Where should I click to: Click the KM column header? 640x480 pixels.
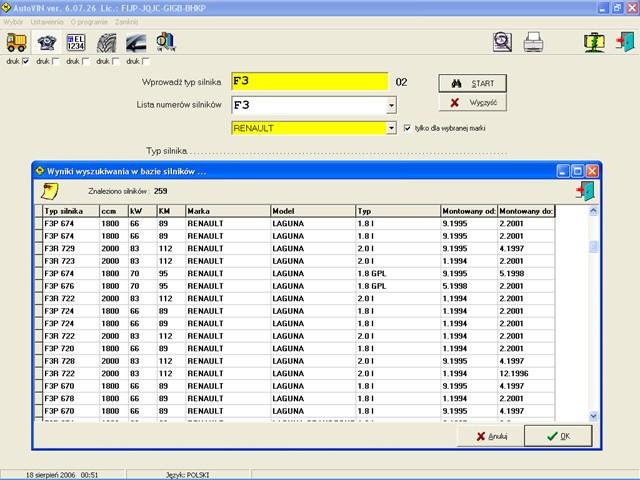tap(171, 211)
